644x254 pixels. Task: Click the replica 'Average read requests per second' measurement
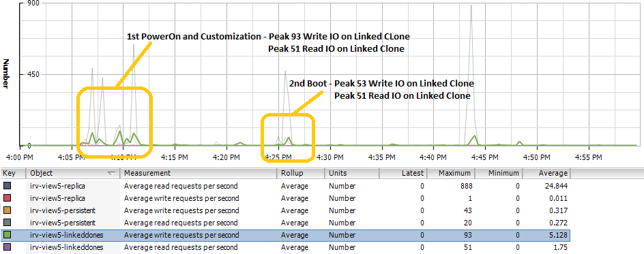pos(181,186)
